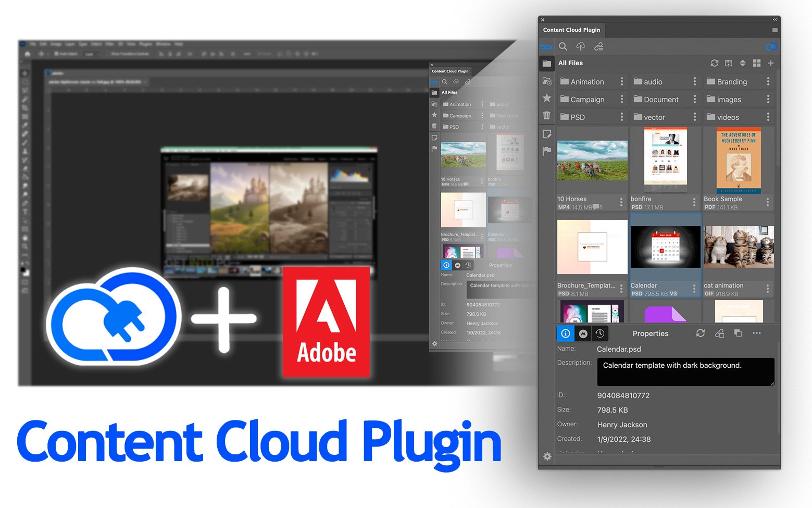Open Document folder three-dot menu

pyautogui.click(x=695, y=100)
